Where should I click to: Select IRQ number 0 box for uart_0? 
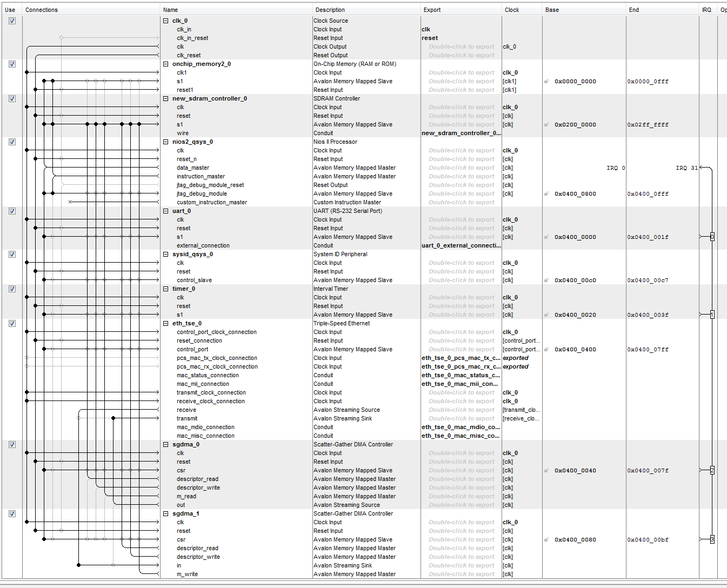(712, 237)
